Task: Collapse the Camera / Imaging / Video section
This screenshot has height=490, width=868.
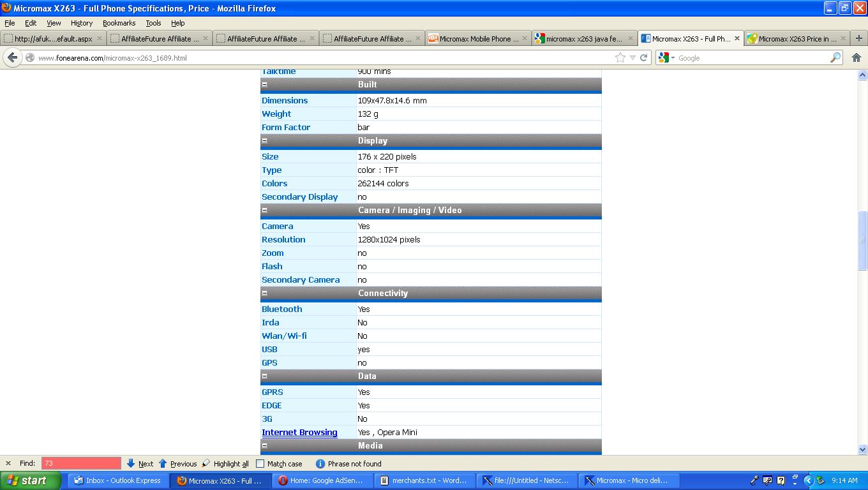Action: point(265,210)
